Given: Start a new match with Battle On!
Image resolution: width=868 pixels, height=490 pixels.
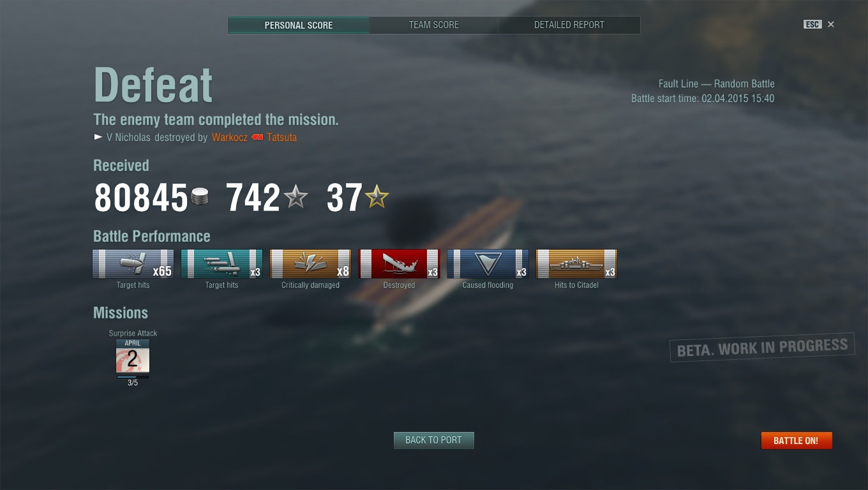Looking at the screenshot, I should (796, 440).
